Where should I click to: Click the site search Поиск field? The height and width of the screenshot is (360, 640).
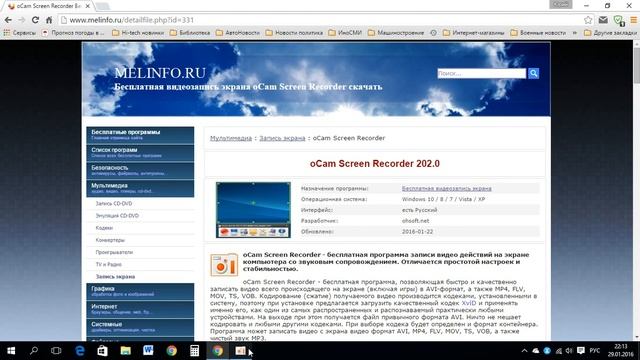[x=482, y=73]
